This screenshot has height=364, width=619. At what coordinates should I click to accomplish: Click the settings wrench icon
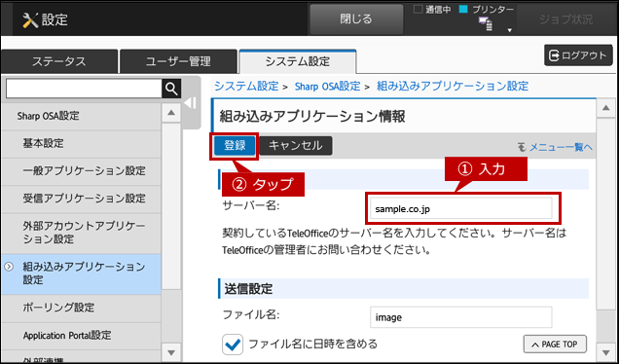(30, 19)
